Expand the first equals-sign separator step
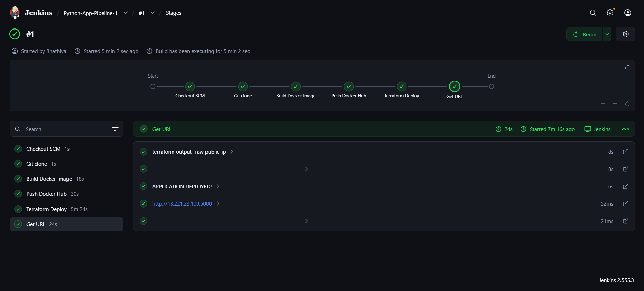This screenshot has height=291, width=644. click(307, 169)
